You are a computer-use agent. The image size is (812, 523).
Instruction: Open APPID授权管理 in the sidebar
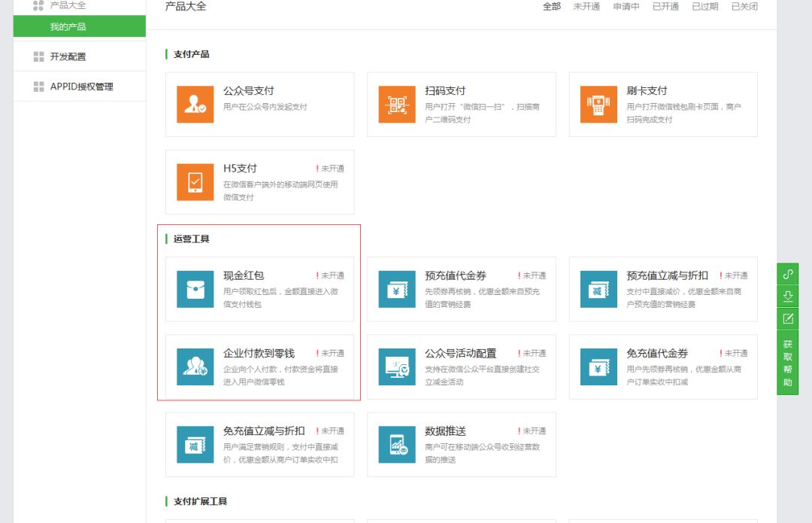(x=79, y=87)
